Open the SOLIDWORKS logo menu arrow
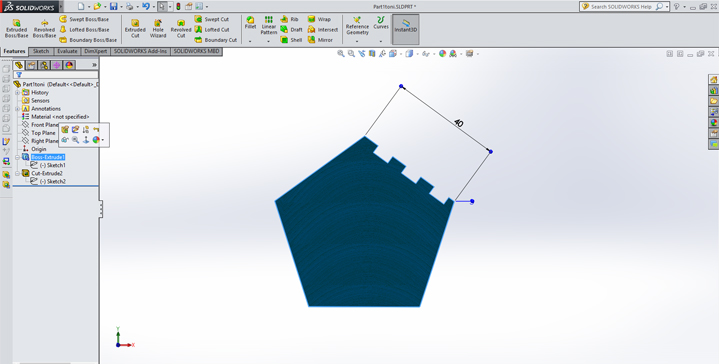 coord(61,7)
